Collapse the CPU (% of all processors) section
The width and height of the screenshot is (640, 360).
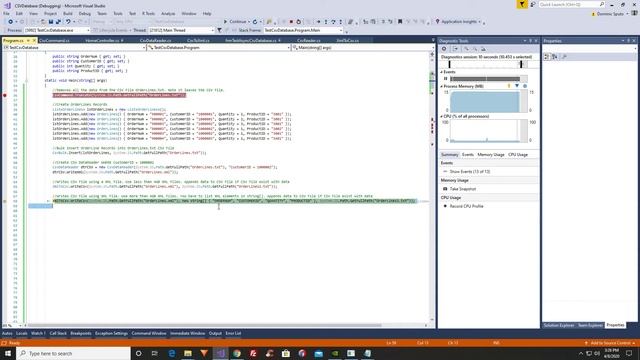(442, 116)
